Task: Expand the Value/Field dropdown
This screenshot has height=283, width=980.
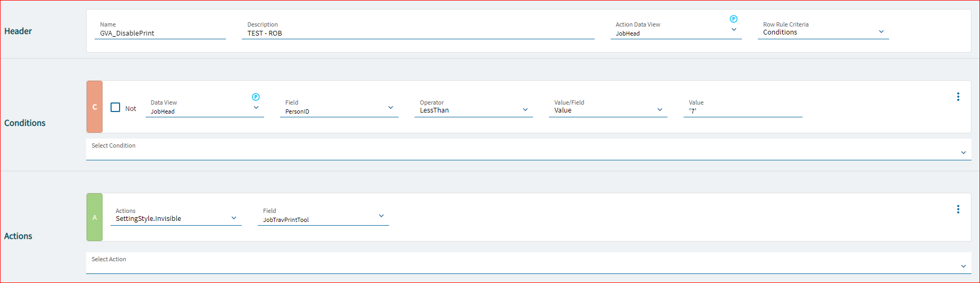Action: [x=660, y=110]
